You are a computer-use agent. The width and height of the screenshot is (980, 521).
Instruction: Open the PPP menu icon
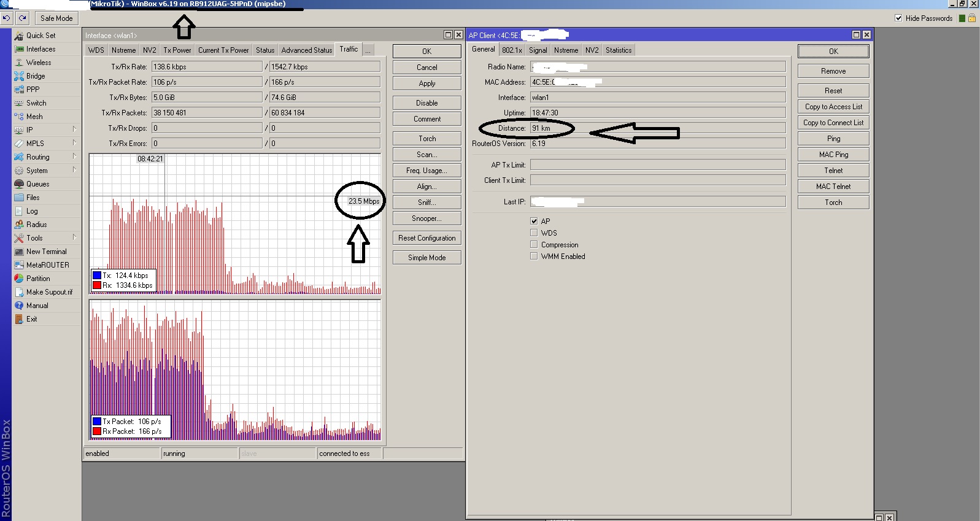(19, 90)
